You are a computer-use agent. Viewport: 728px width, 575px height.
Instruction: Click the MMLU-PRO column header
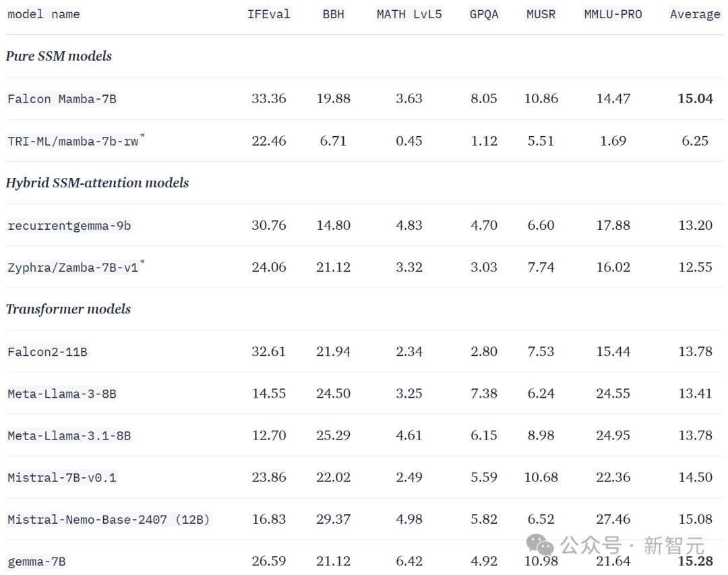[613, 14]
